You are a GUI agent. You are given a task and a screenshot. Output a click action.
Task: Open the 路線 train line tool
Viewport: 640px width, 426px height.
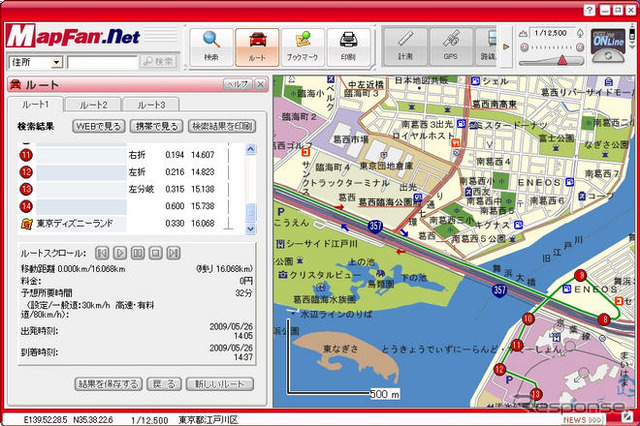coord(487,47)
